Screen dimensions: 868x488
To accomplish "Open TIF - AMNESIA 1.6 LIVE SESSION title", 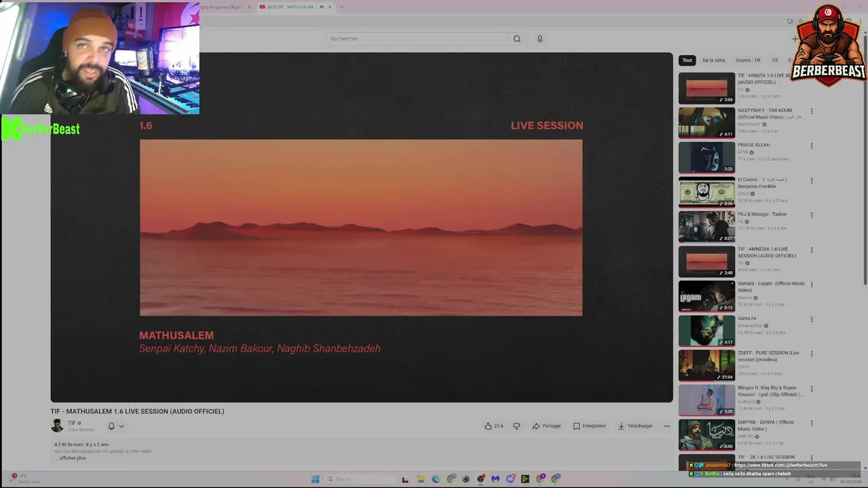I will coord(767,252).
